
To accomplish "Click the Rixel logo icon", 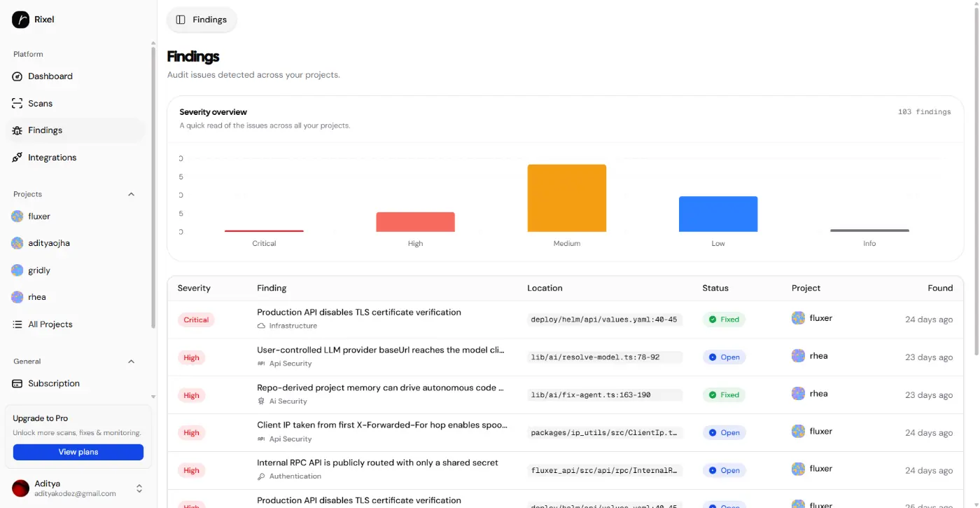I will (x=20, y=20).
